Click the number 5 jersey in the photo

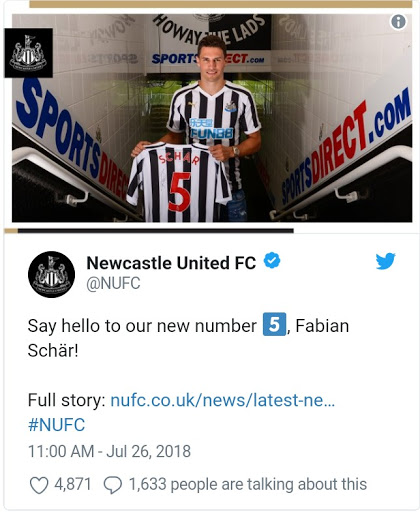179,182
